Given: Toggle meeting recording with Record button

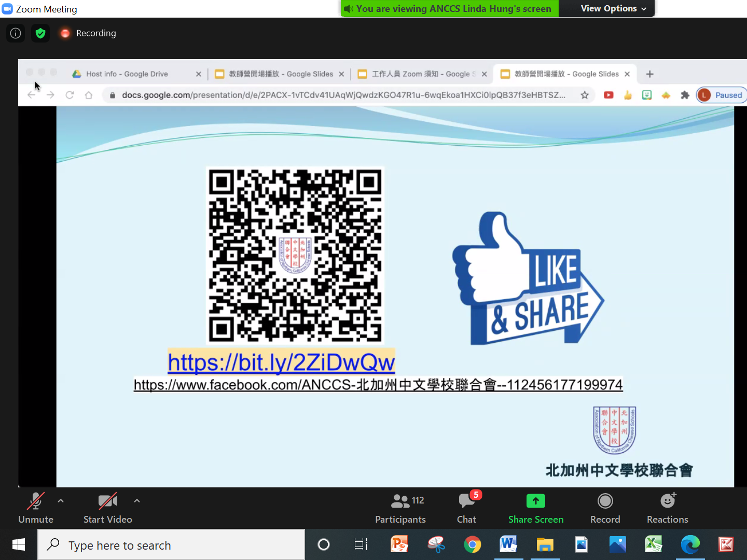Looking at the screenshot, I should pyautogui.click(x=605, y=508).
